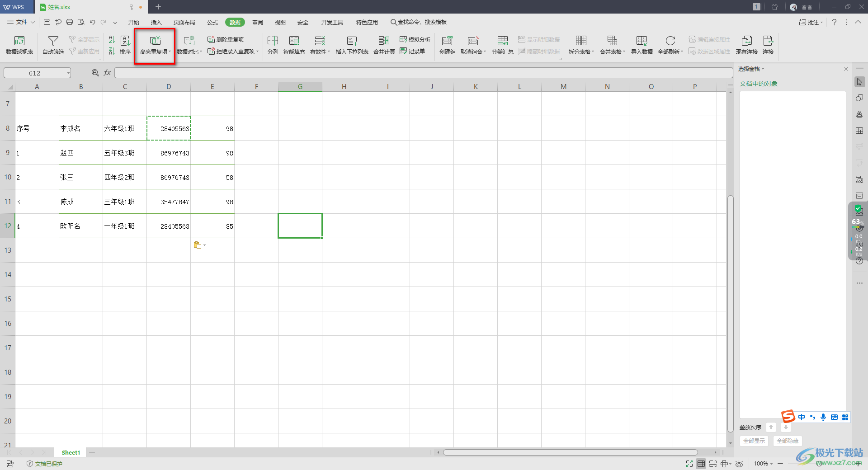Open the PivotTable (数据透视表) tool
868x470 pixels.
(19, 45)
